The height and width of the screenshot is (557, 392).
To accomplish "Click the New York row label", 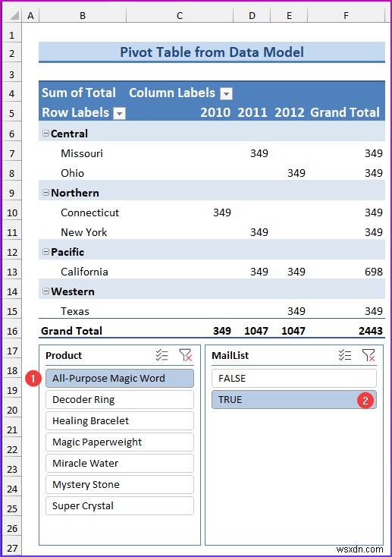I will [x=84, y=232].
